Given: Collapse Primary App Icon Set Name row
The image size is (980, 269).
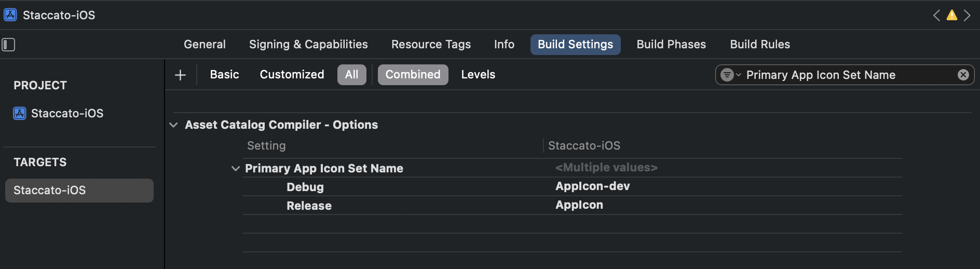Looking at the screenshot, I should pyautogui.click(x=236, y=168).
